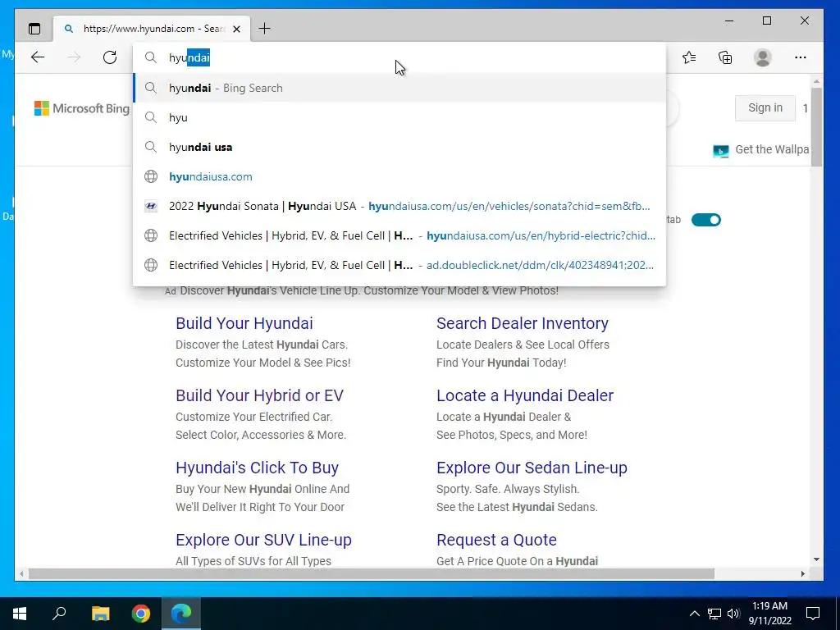
Task: Click the Microsoft Edge taskbar icon
Action: (181, 614)
